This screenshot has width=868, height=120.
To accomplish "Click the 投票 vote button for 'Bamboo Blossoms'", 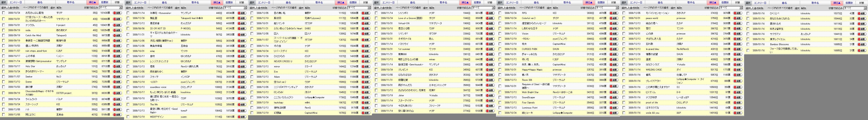I will pos(862,44).
